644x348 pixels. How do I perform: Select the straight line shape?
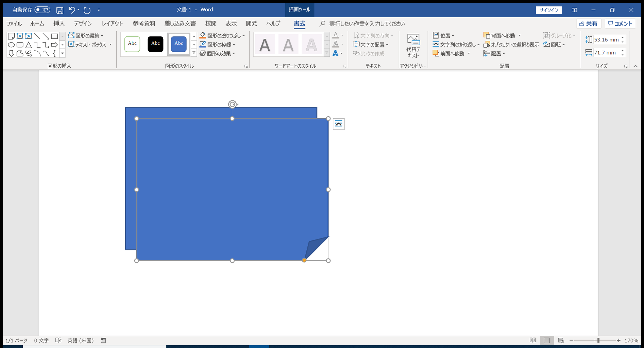tap(37, 36)
